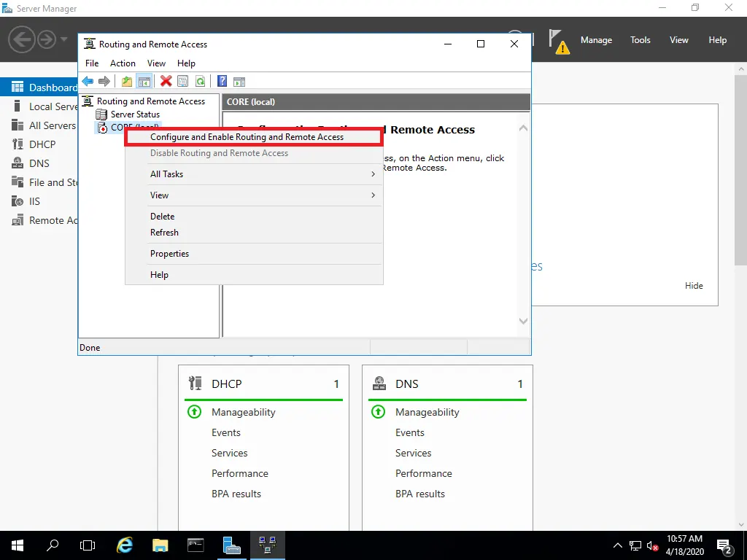
Task: Click the DNS tile header icon
Action: (379, 384)
